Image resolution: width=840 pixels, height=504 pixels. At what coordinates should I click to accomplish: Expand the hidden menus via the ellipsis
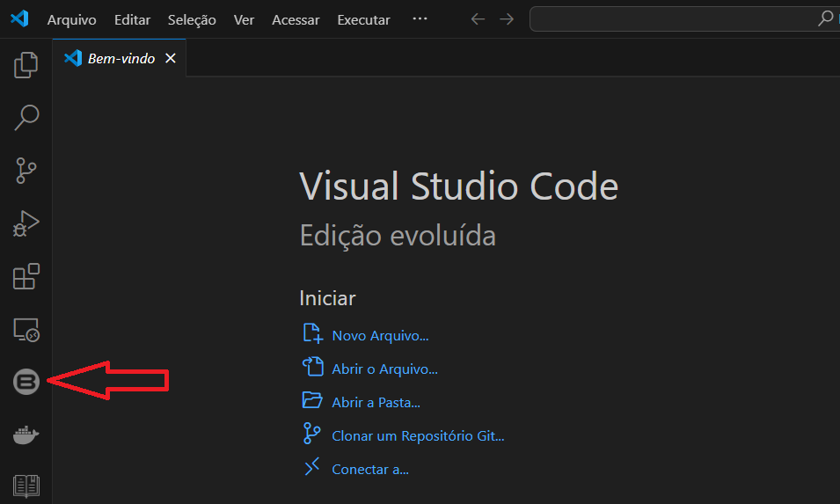(420, 19)
